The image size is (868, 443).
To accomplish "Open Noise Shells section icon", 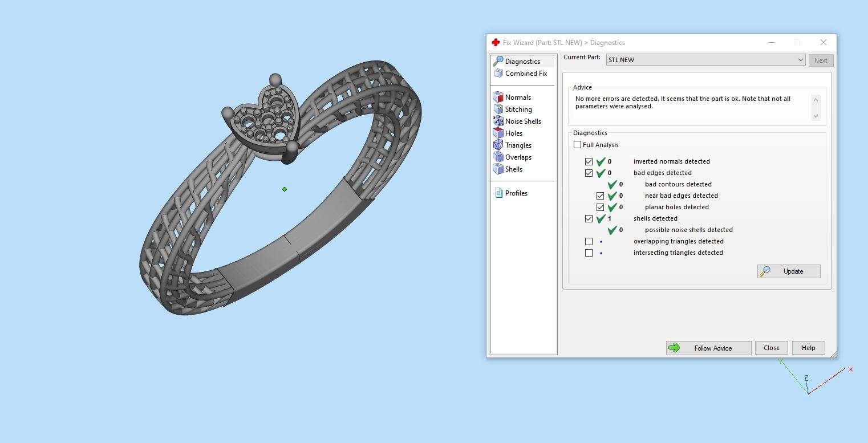I will point(498,121).
